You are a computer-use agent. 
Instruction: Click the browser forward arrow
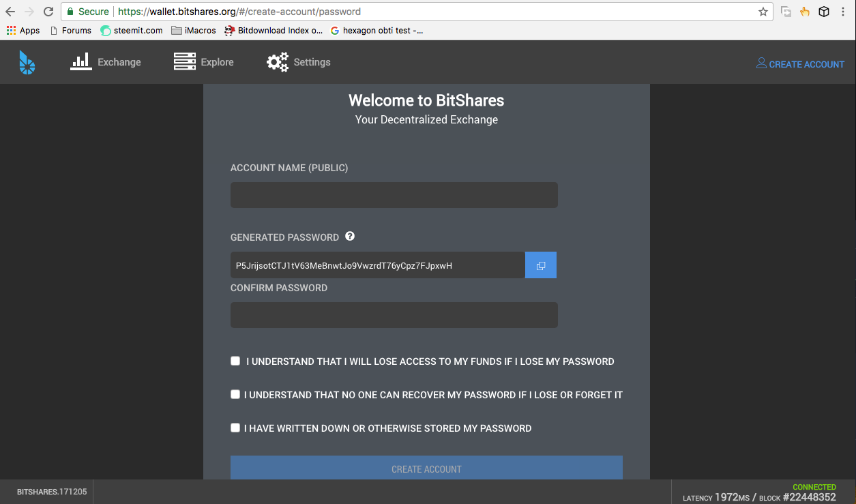click(x=29, y=12)
